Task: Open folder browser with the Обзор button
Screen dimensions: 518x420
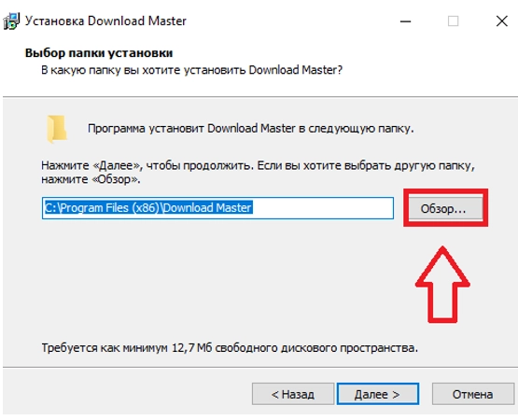Action: 445,208
